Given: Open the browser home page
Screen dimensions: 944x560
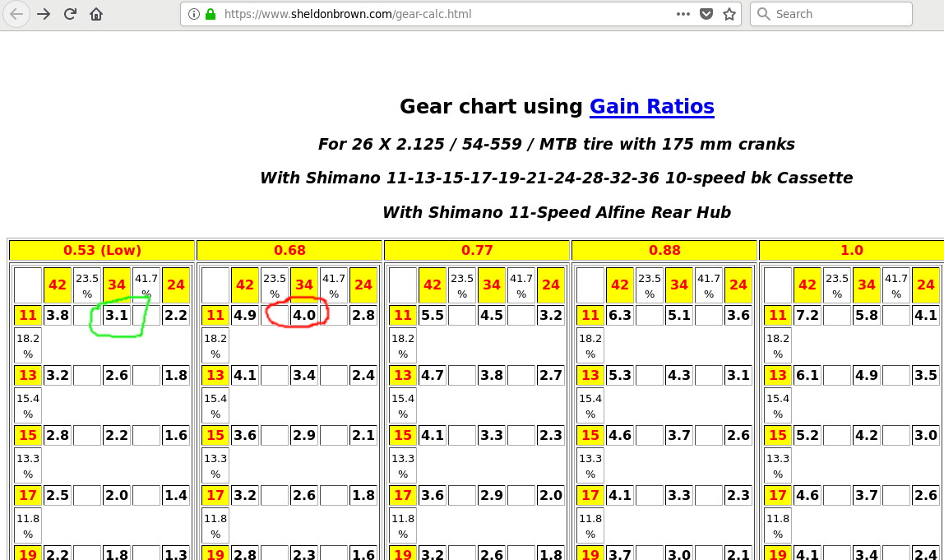Looking at the screenshot, I should point(96,14).
